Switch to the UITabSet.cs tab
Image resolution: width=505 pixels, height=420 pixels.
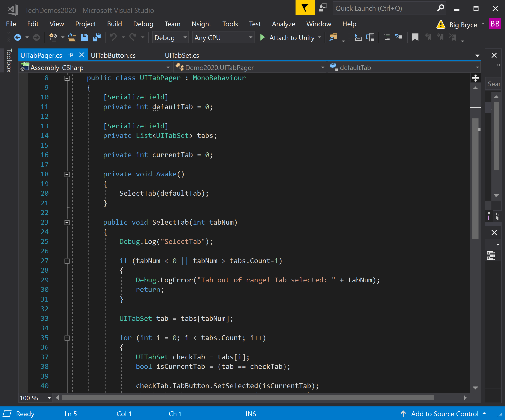182,55
